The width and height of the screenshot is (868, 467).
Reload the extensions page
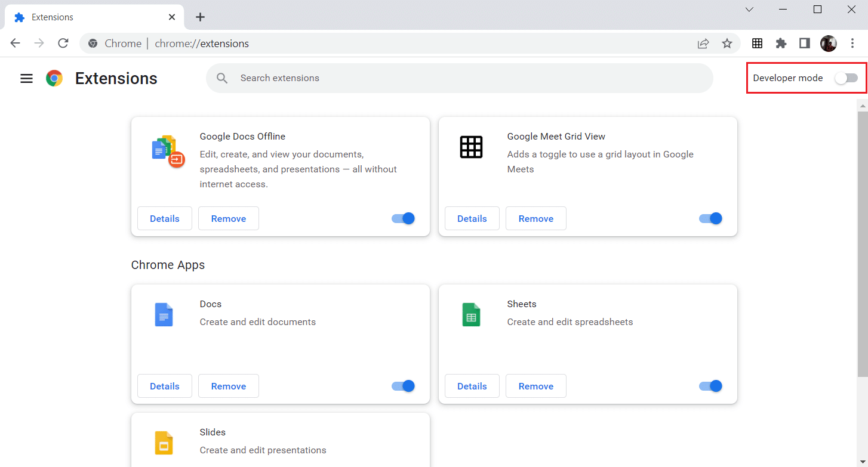pos(63,43)
